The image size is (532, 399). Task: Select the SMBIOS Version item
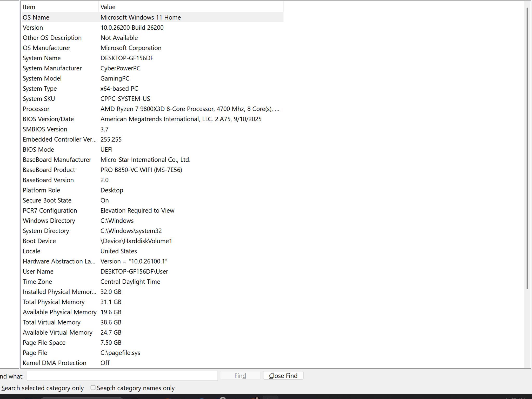(45, 129)
